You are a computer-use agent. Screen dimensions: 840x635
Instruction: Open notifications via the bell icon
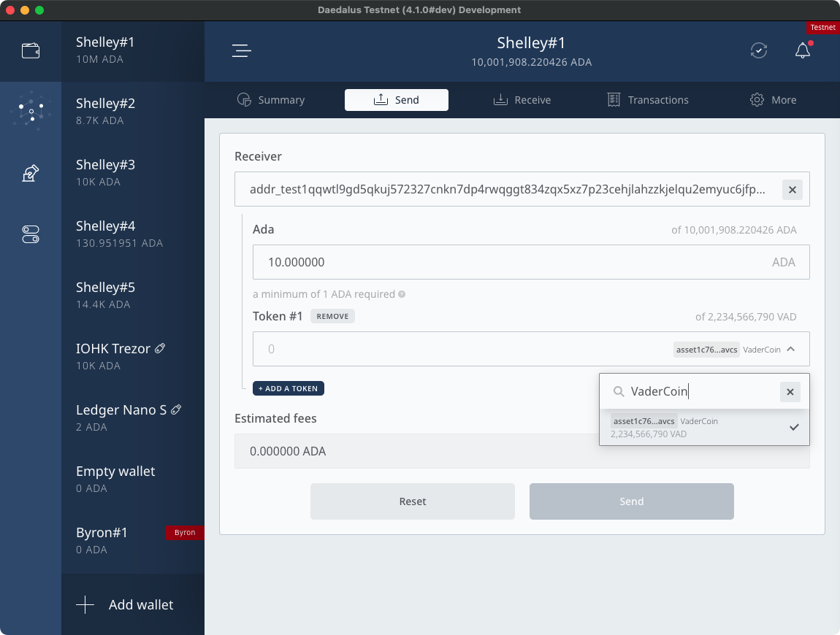802,50
